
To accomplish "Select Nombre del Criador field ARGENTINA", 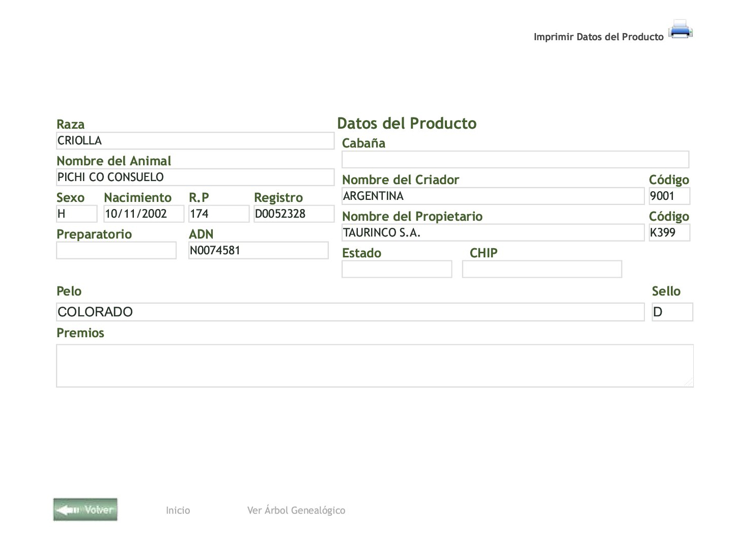I will click(493, 196).
